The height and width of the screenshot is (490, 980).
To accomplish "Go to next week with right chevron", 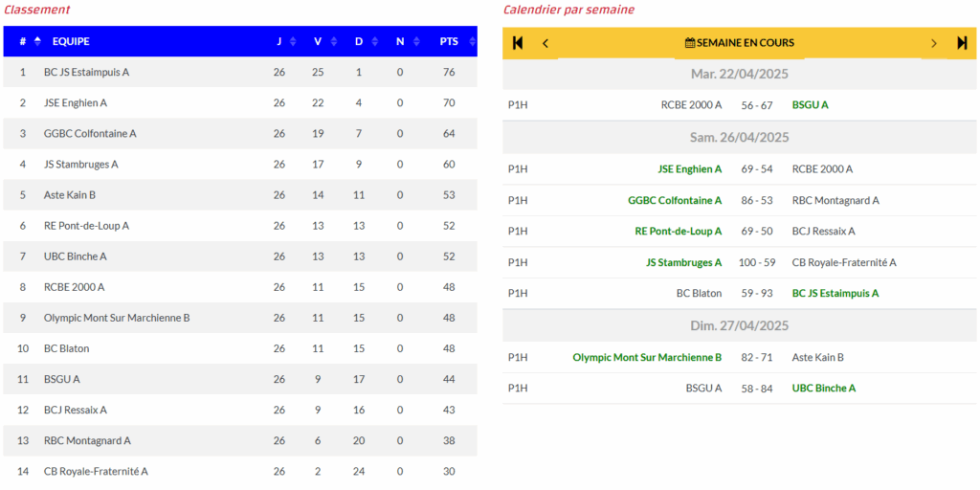I will (934, 43).
